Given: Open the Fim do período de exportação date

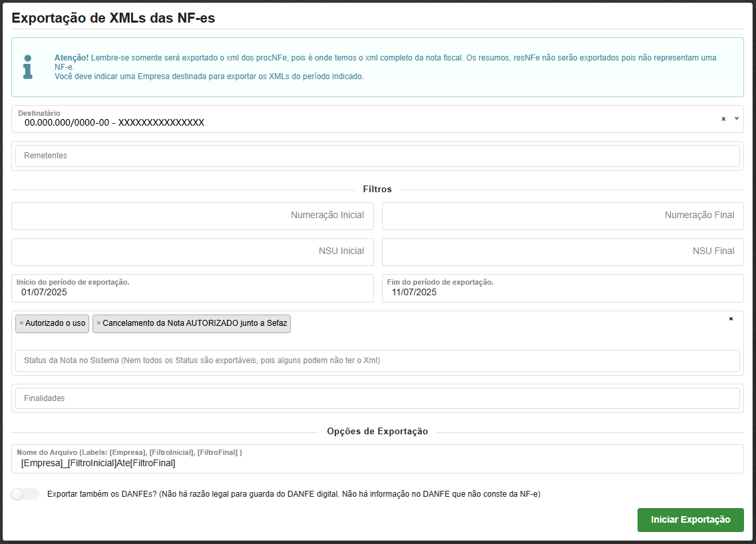Looking at the screenshot, I should tap(562, 292).
